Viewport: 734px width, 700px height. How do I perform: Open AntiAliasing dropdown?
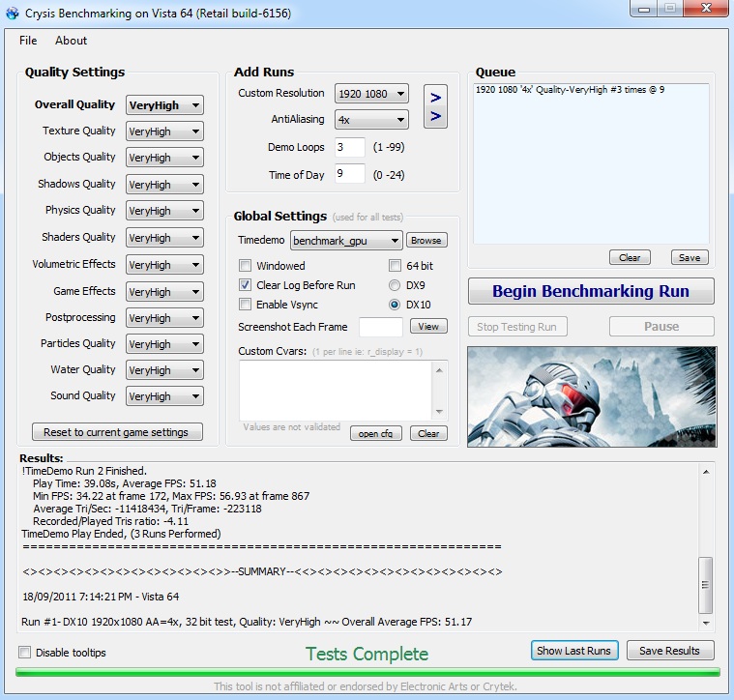pyautogui.click(x=371, y=120)
